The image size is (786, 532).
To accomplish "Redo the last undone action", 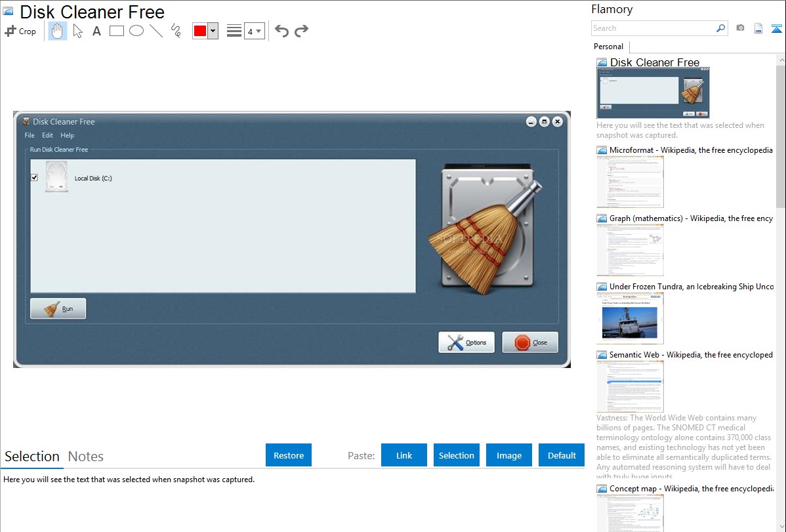I will pos(301,31).
